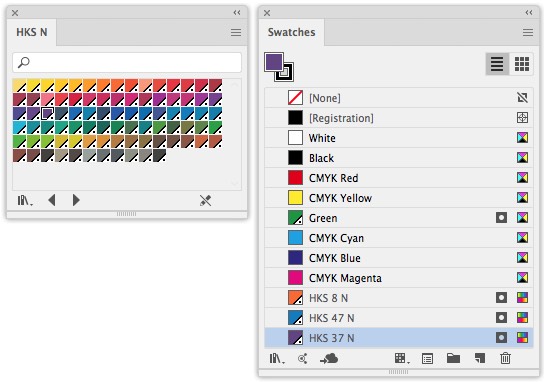Click spot color icon on HKS 37 N row
The height and width of the screenshot is (382, 544).
[x=501, y=338]
